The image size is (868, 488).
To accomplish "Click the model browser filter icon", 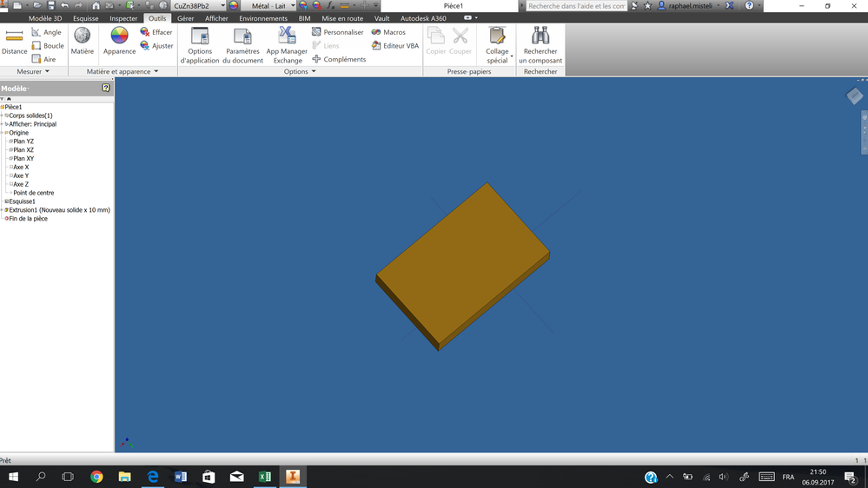I will (x=3, y=99).
